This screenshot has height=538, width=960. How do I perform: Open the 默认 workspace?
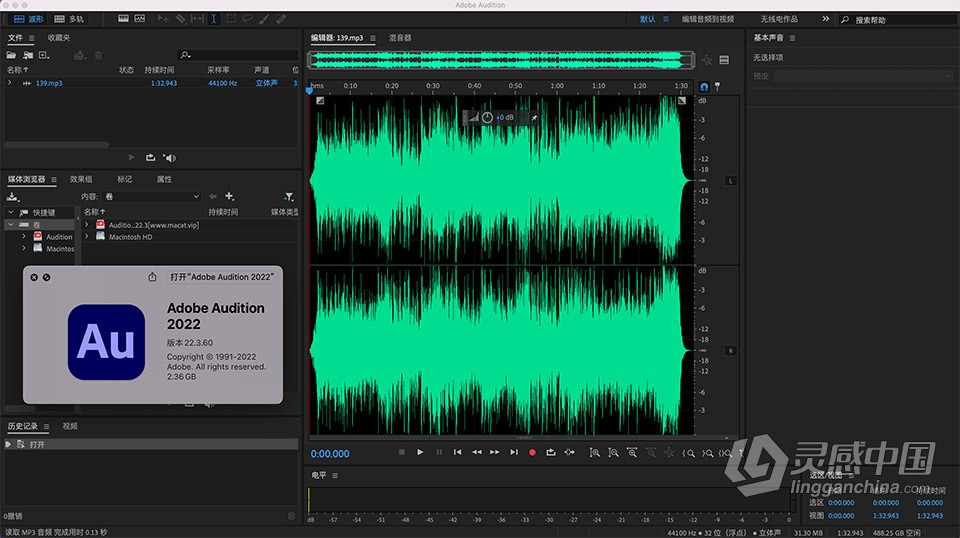click(648, 20)
